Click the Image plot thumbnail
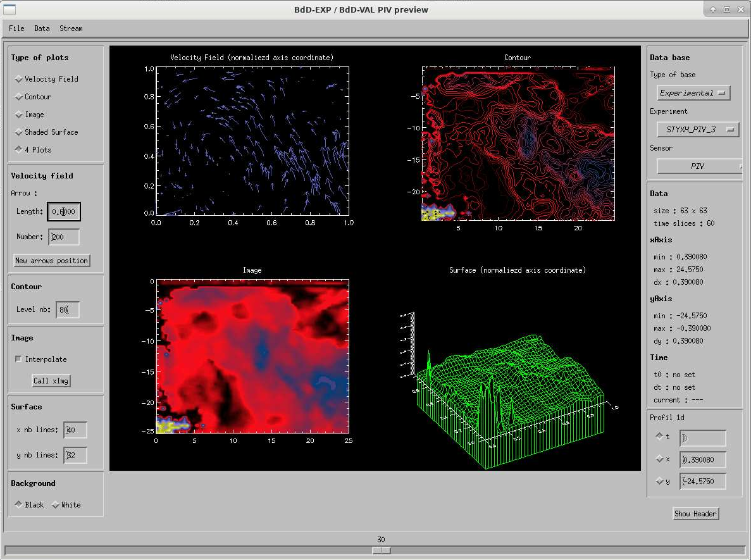Image resolution: width=751 pixels, height=560 pixels. pyautogui.click(x=252, y=356)
